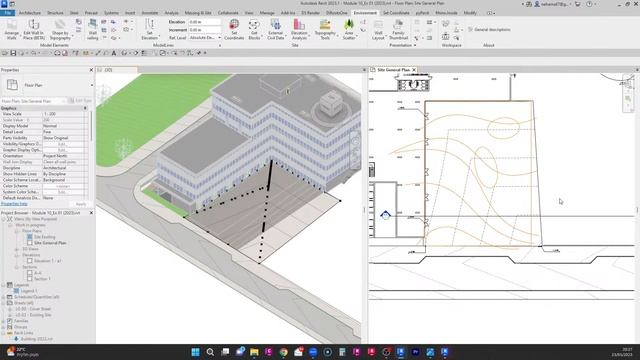Screen dimensions: 640x360
Task: Run the Elevation Analysis tool
Action: pyautogui.click(x=299, y=29)
